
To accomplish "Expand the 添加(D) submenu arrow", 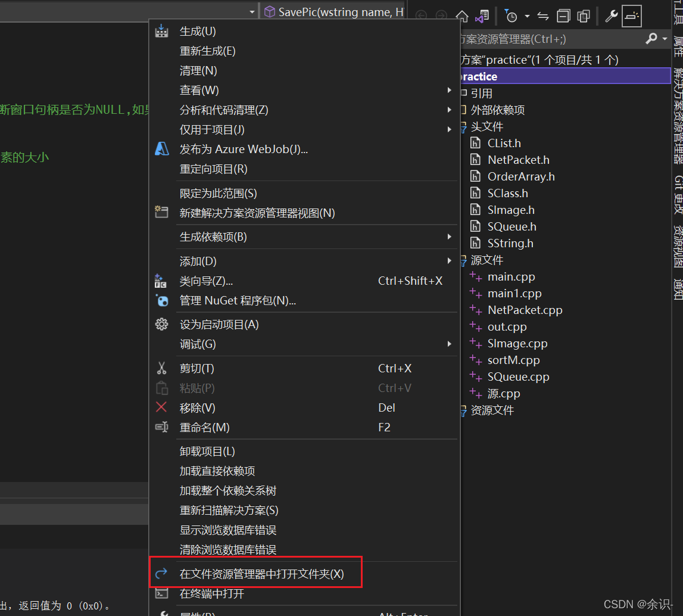I will click(x=449, y=260).
